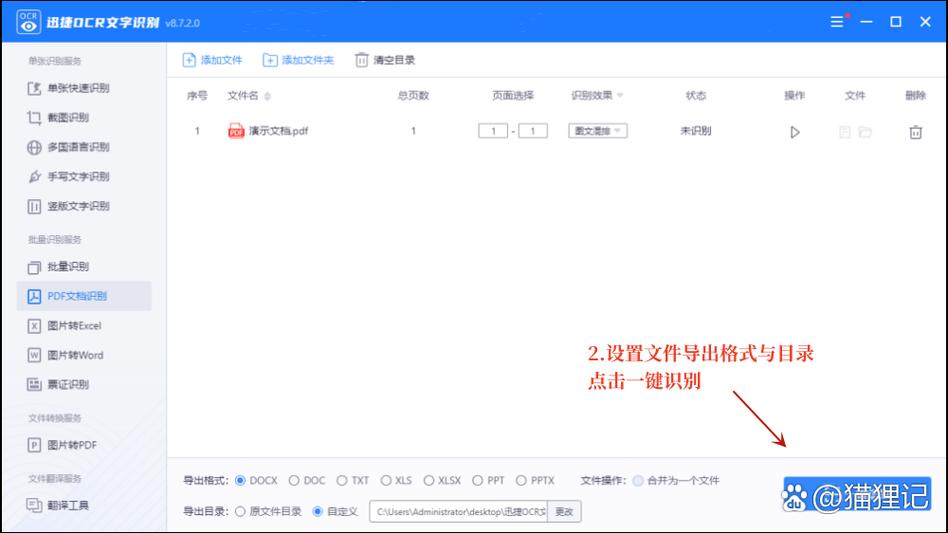
Task: Click the 更改 button
Action: tap(564, 511)
